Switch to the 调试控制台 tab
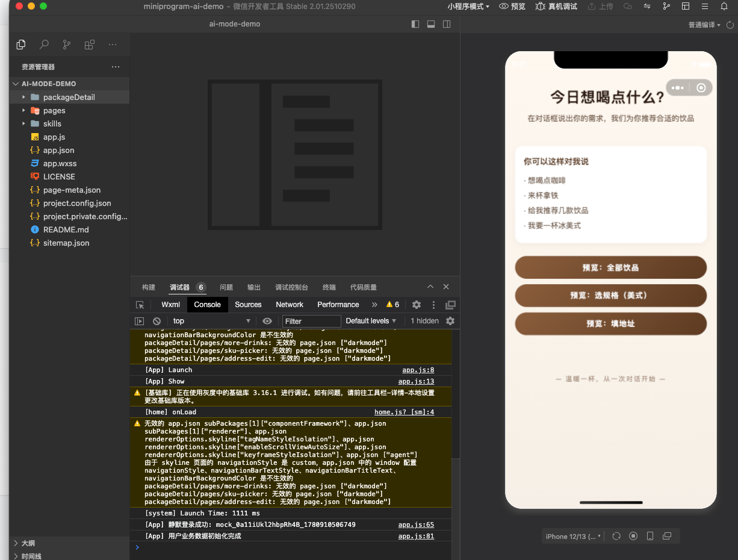This screenshot has height=560, width=738. point(291,287)
